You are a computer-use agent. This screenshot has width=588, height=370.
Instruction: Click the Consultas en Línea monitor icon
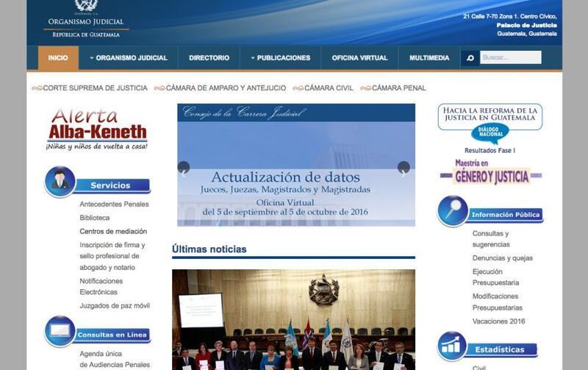click(60, 331)
